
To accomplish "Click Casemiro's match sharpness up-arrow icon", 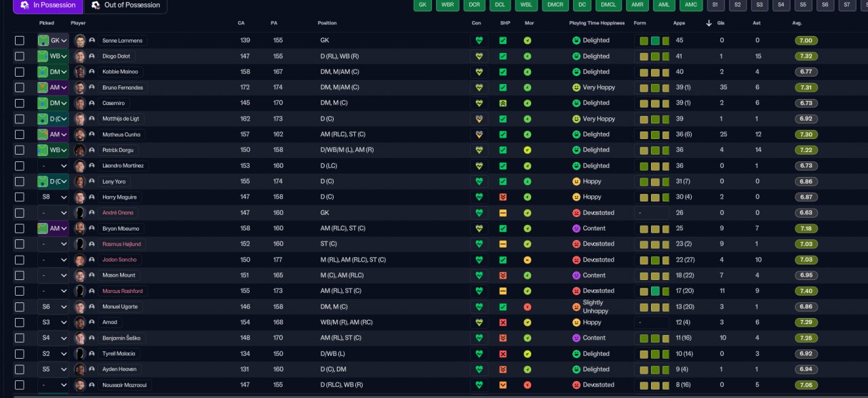I will (502, 103).
